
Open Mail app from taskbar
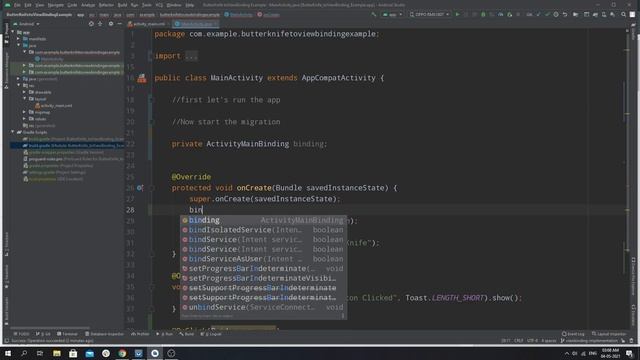click(x=89, y=353)
